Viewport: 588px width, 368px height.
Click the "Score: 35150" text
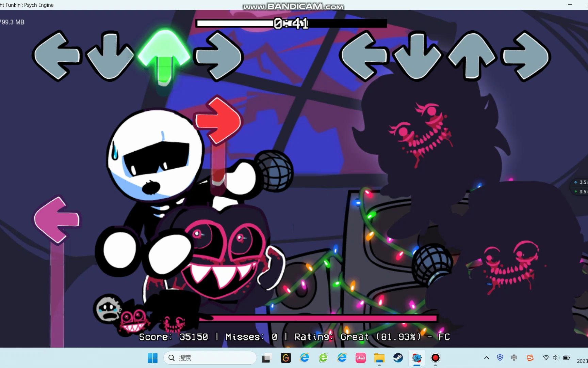[x=174, y=337]
